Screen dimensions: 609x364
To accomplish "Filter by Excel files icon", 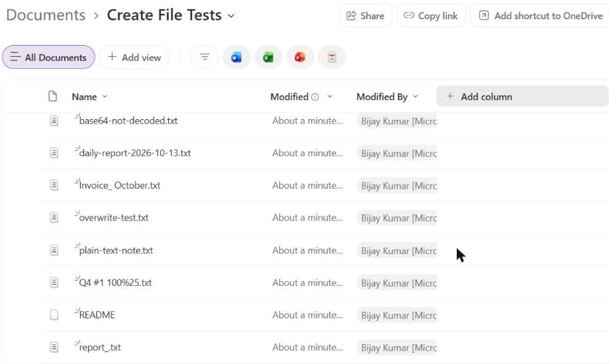I will pos(268,58).
